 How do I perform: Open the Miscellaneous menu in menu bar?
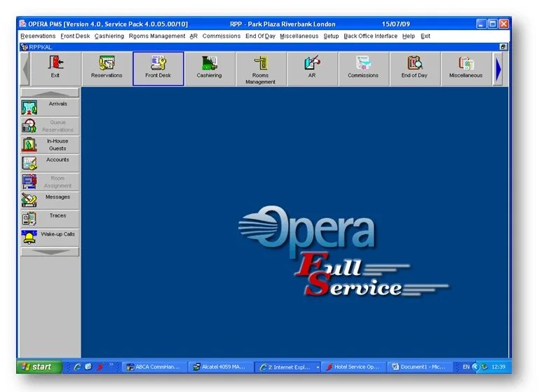coord(299,36)
